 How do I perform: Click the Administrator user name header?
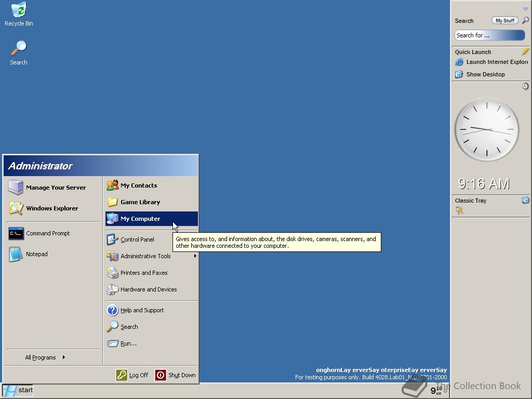coord(40,166)
